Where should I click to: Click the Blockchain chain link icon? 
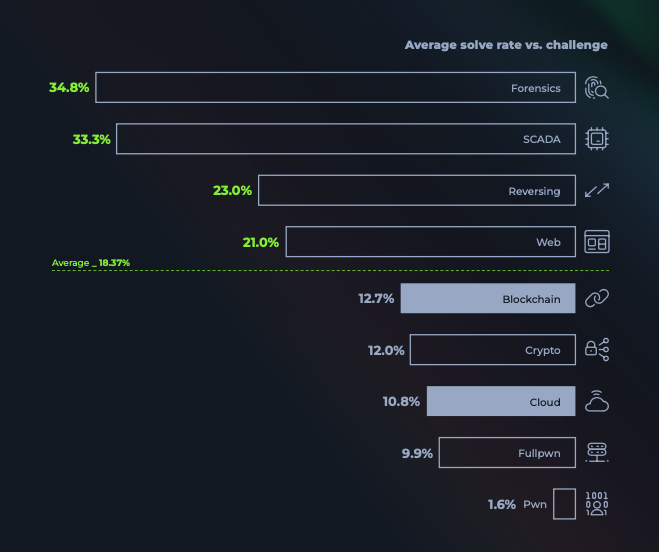coord(597,298)
